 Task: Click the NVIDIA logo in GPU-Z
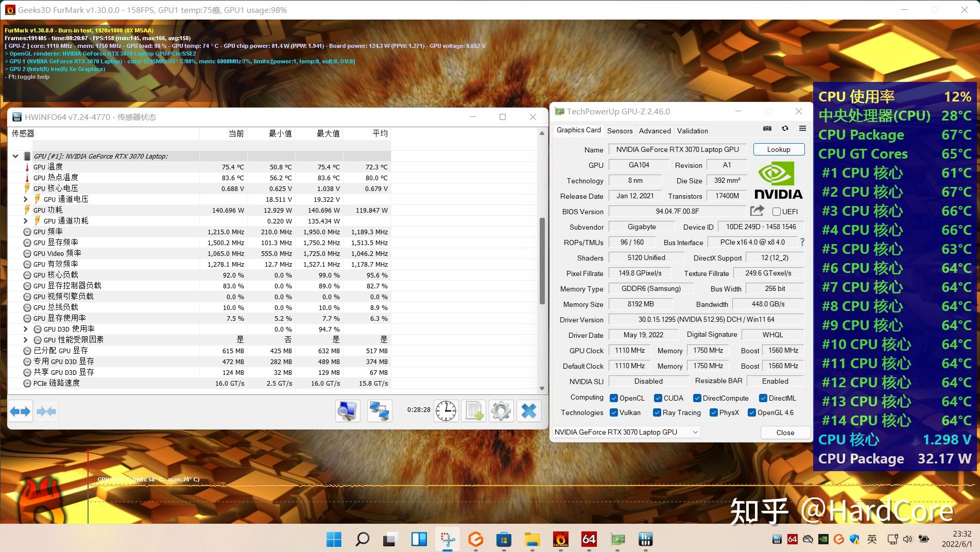pos(778,180)
